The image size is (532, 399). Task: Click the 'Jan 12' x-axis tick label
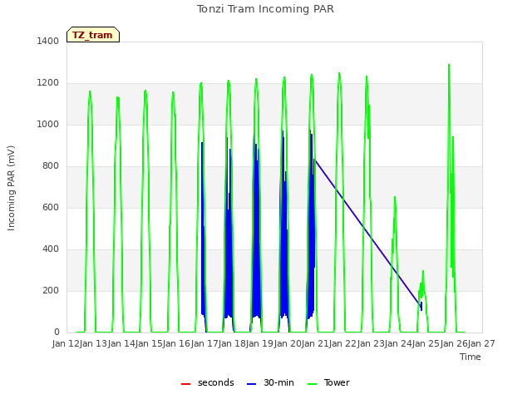66,343
